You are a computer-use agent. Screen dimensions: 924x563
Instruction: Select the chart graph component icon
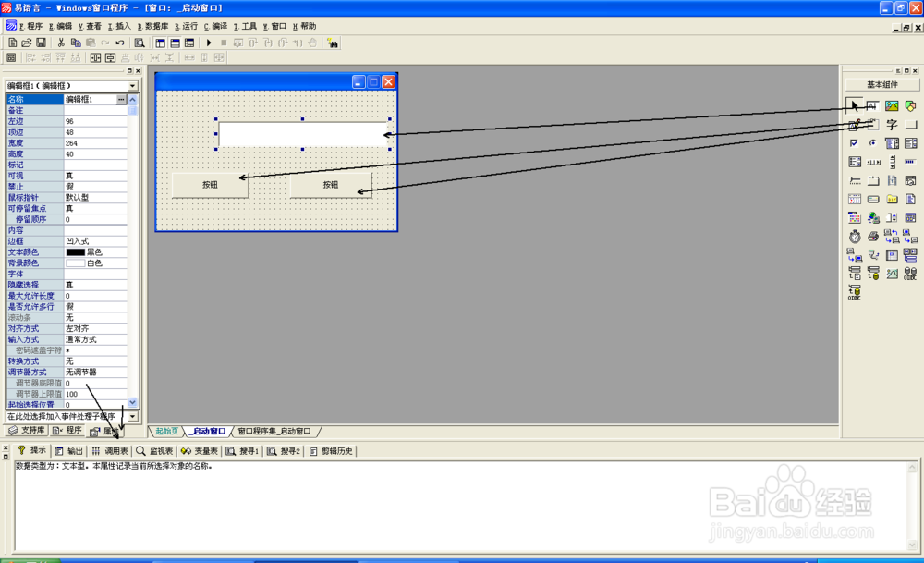click(x=893, y=274)
